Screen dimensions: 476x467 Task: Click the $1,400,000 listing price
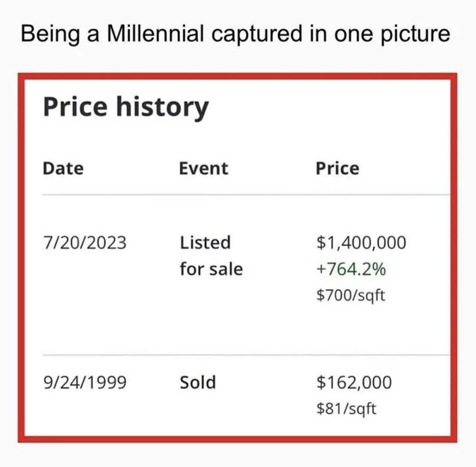361,243
